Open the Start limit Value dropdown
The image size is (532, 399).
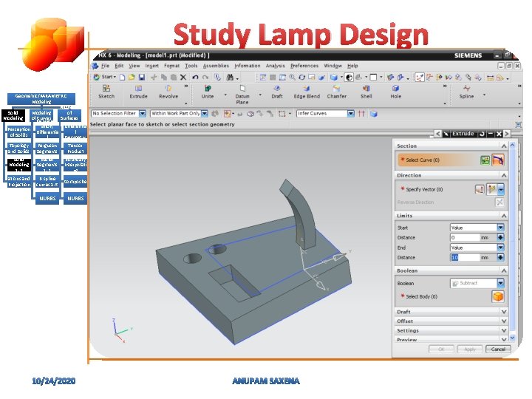click(x=500, y=228)
